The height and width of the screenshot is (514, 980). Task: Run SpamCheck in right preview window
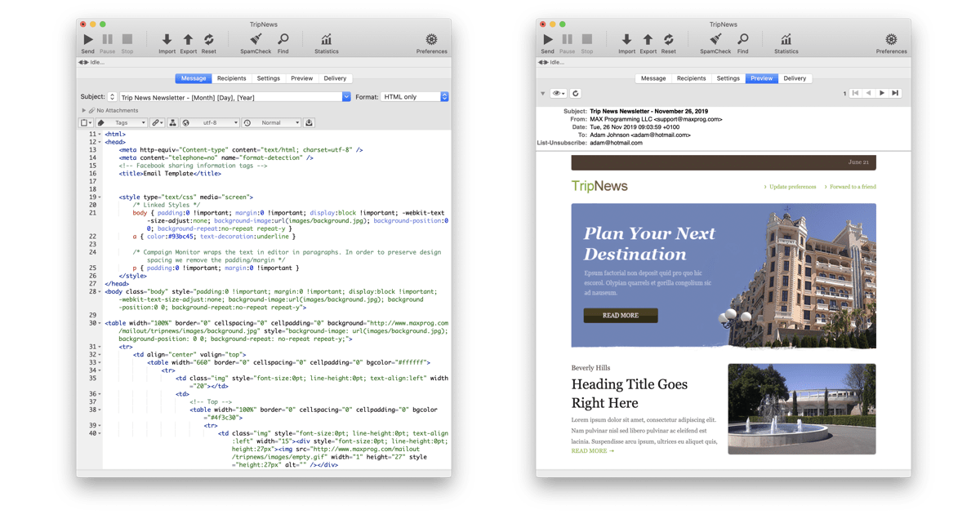[715, 39]
